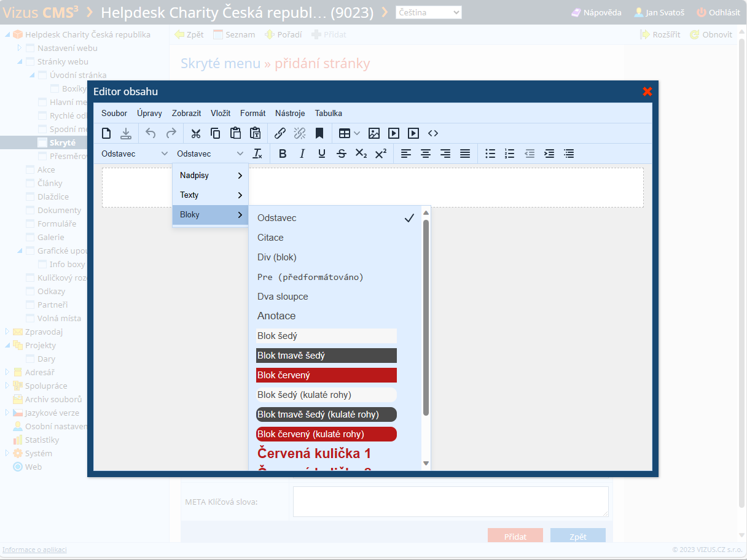
Task: Increase indent
Action: [549, 154]
